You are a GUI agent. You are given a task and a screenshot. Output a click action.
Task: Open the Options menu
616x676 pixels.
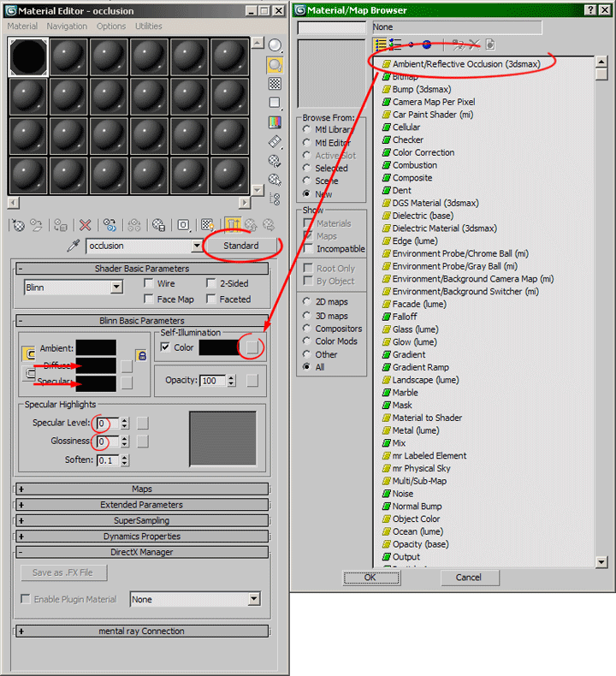[111, 27]
